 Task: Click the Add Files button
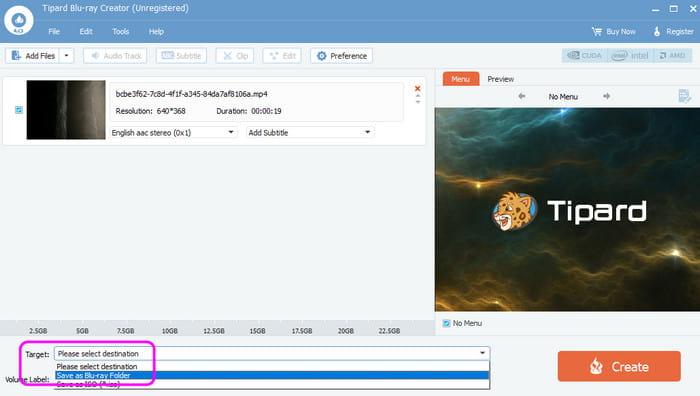33,56
